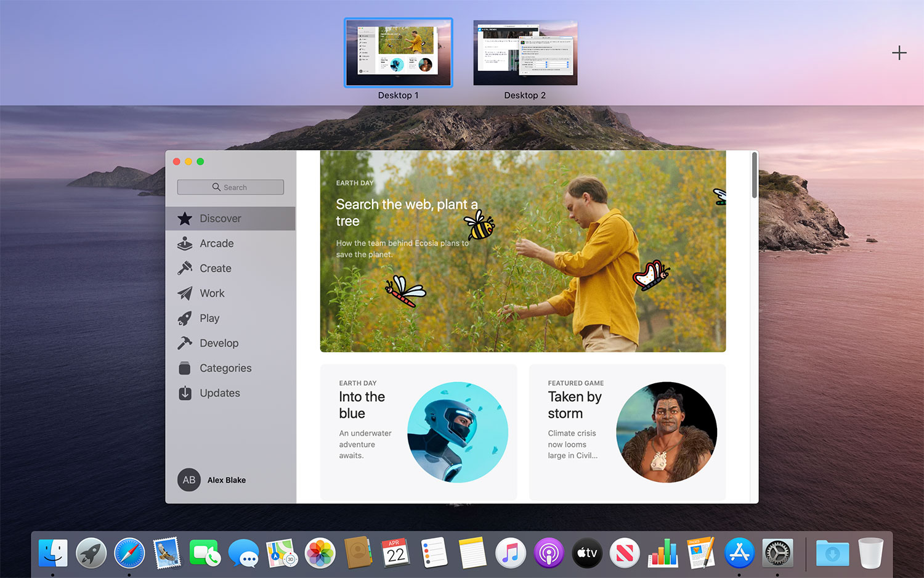Open the Ecosia 'Search the web, plant a tree' story
Viewport: 924px width, 578px height.
522,251
